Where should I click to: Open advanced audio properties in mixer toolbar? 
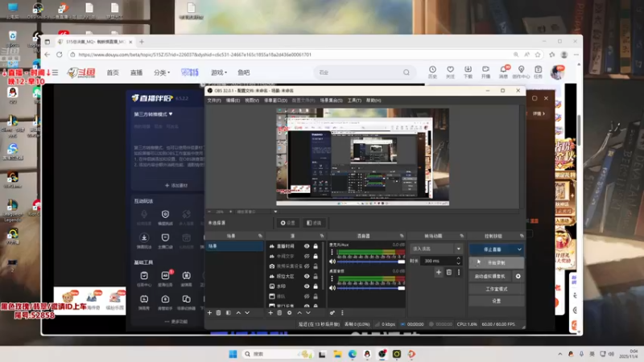[x=332, y=313]
